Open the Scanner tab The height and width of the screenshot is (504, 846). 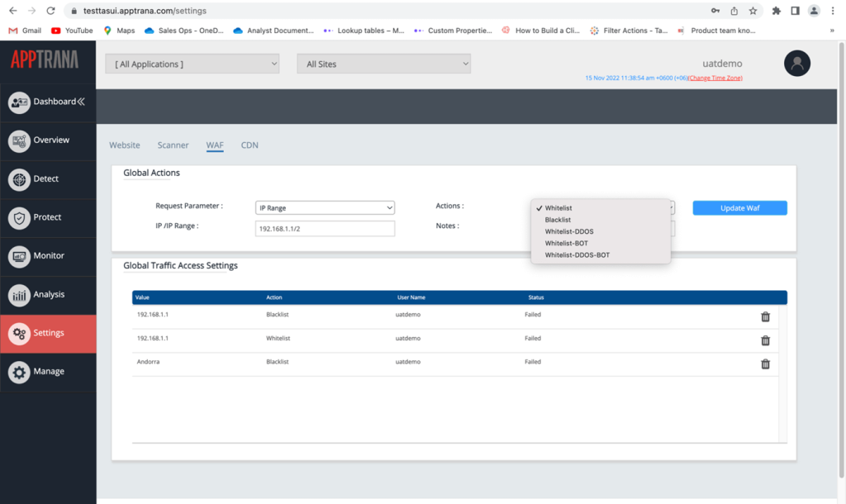point(173,145)
